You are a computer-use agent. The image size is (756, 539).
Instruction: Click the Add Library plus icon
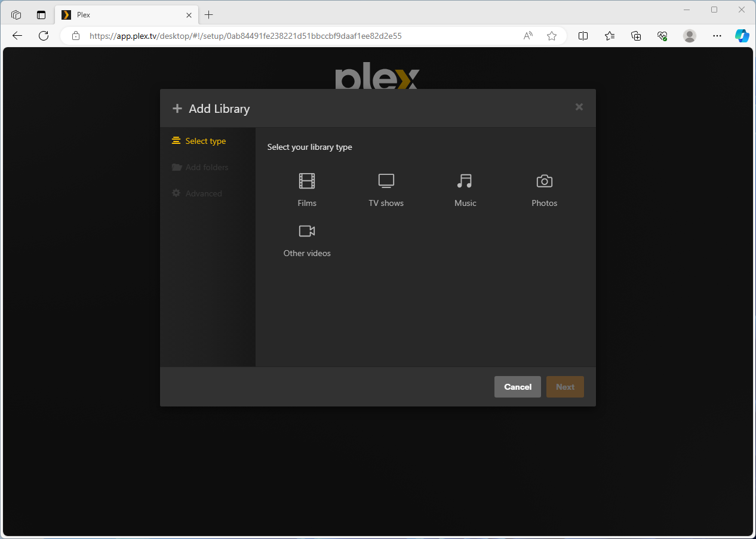(x=177, y=109)
